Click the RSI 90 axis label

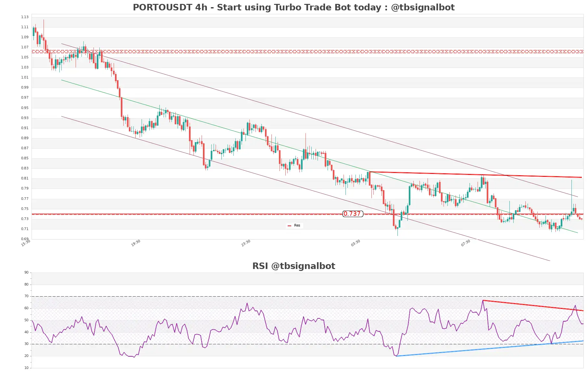pos(27,272)
